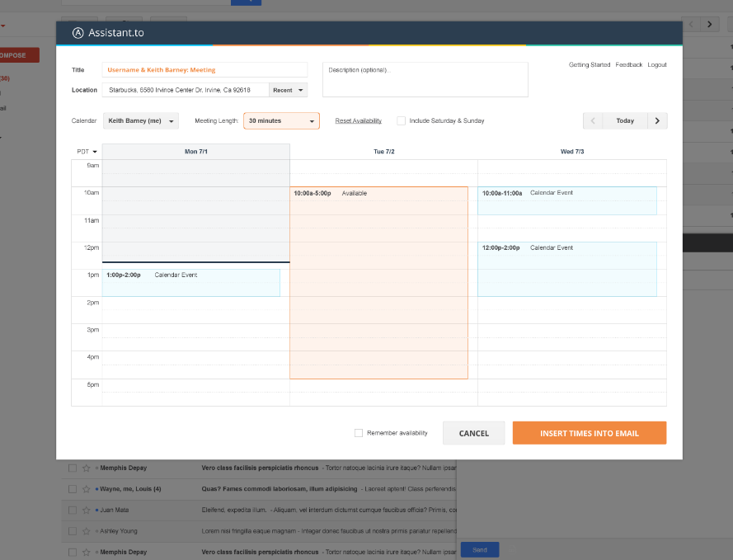
Task: Change the PDT timezone dropdown
Action: tap(87, 152)
